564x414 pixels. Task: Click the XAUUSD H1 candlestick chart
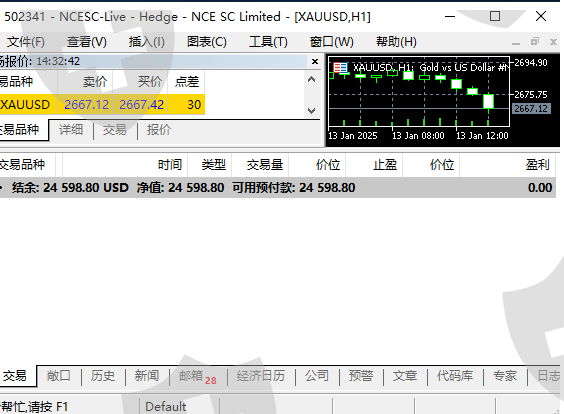pos(419,92)
